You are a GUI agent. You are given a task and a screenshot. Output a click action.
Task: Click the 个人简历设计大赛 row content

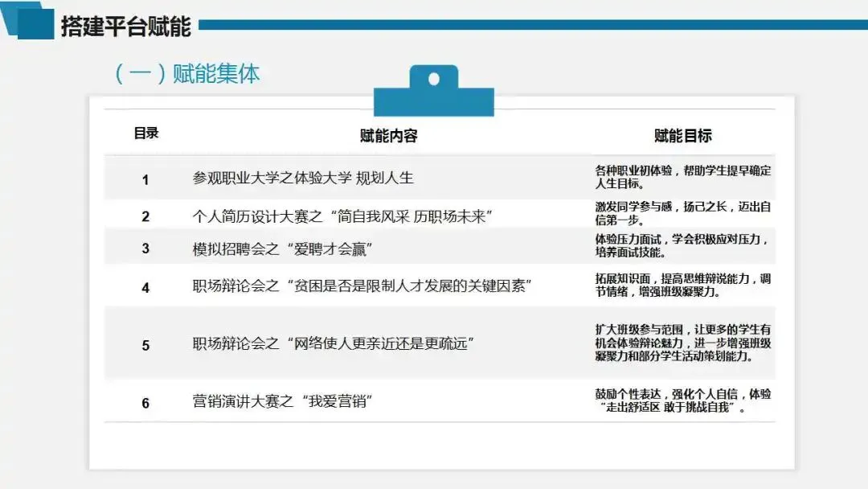pos(342,216)
